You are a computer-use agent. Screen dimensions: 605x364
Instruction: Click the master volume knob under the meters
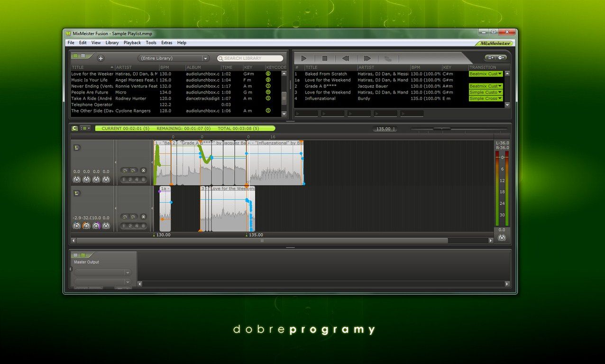pos(502,238)
